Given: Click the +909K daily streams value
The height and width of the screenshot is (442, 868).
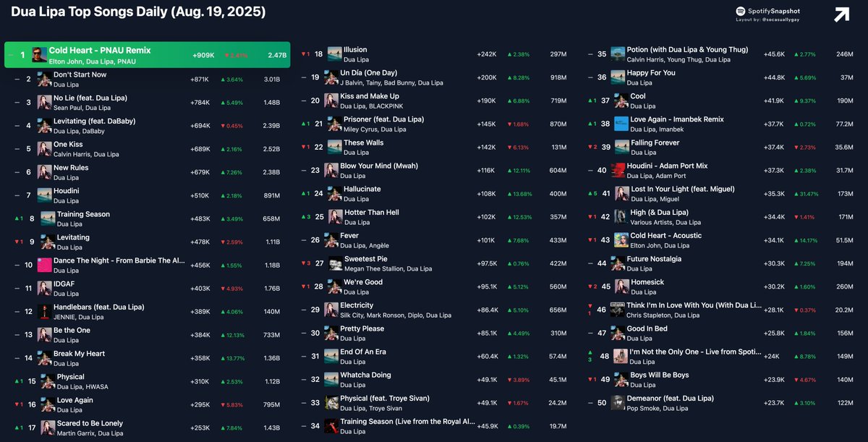Looking at the screenshot, I should [203, 56].
